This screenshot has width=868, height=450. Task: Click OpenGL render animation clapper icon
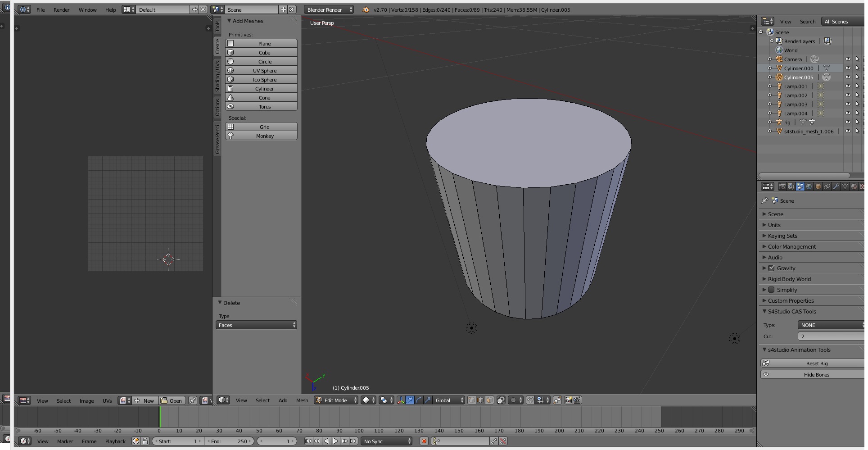click(x=577, y=400)
